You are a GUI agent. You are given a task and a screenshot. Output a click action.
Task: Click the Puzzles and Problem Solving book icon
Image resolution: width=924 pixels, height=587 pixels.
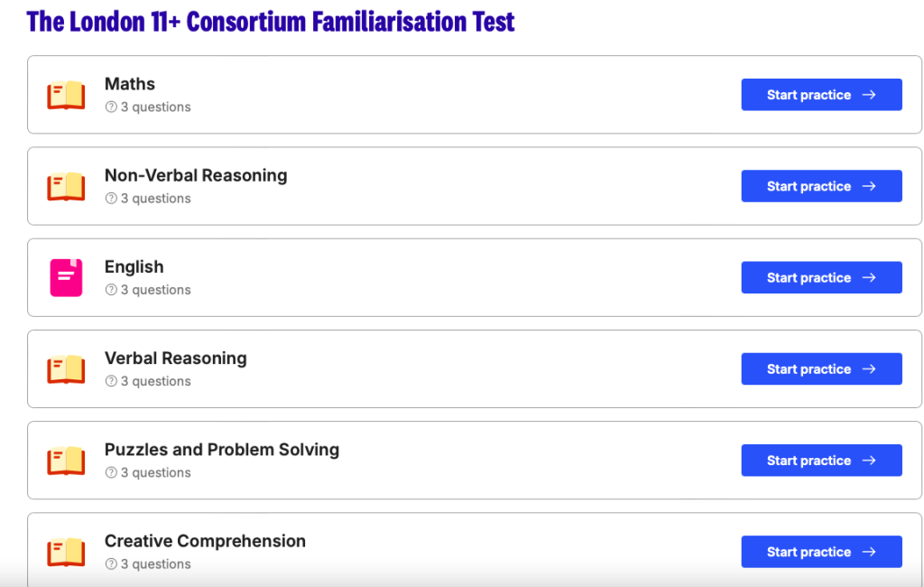coord(66,461)
